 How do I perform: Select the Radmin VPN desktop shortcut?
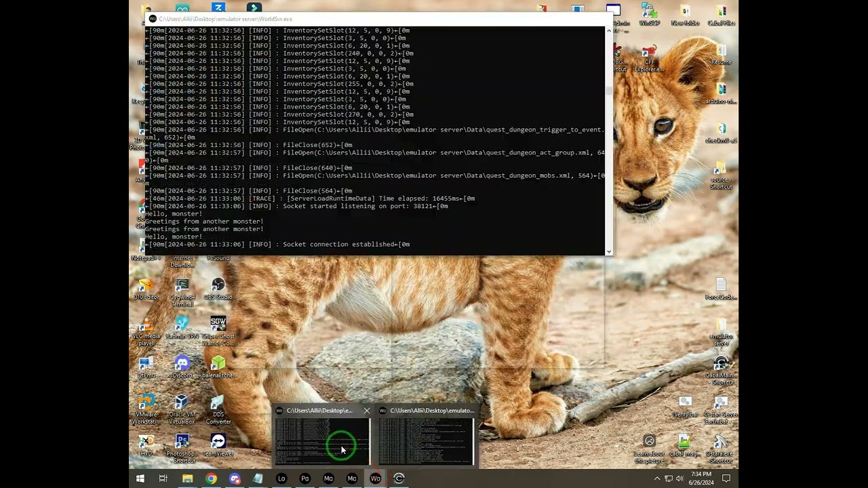pyautogui.click(x=182, y=327)
